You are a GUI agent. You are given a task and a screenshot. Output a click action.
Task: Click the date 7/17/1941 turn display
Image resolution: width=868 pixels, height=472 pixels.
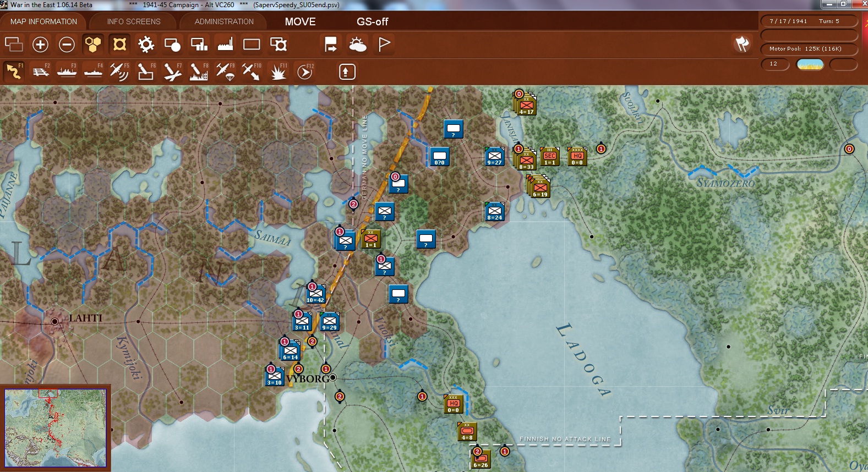point(809,21)
